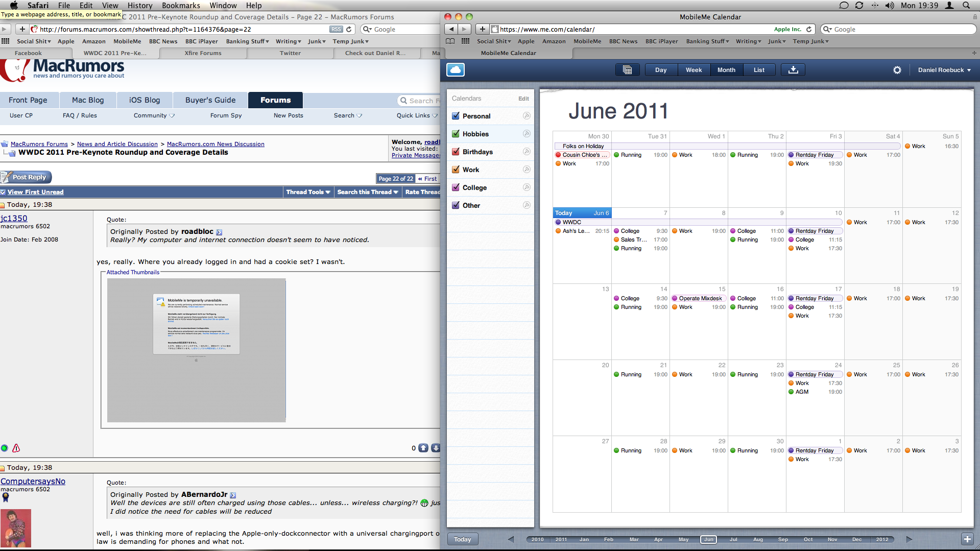Switch calendar to Week view

[694, 70]
